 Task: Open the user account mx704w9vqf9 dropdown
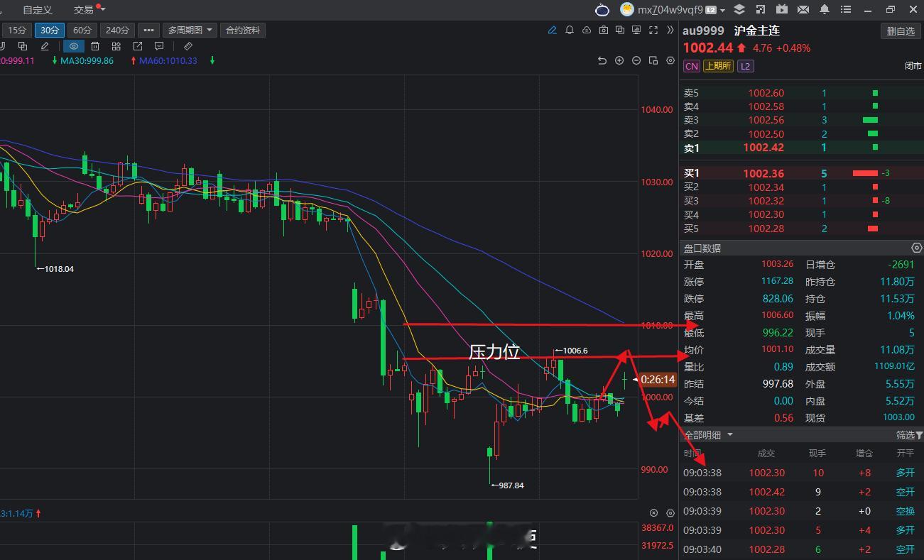click(673, 9)
